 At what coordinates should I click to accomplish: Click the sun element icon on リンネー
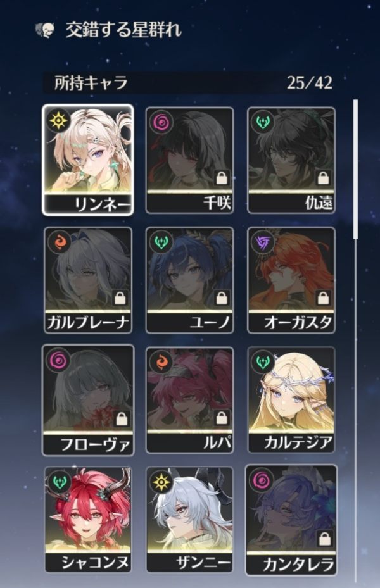(x=60, y=122)
